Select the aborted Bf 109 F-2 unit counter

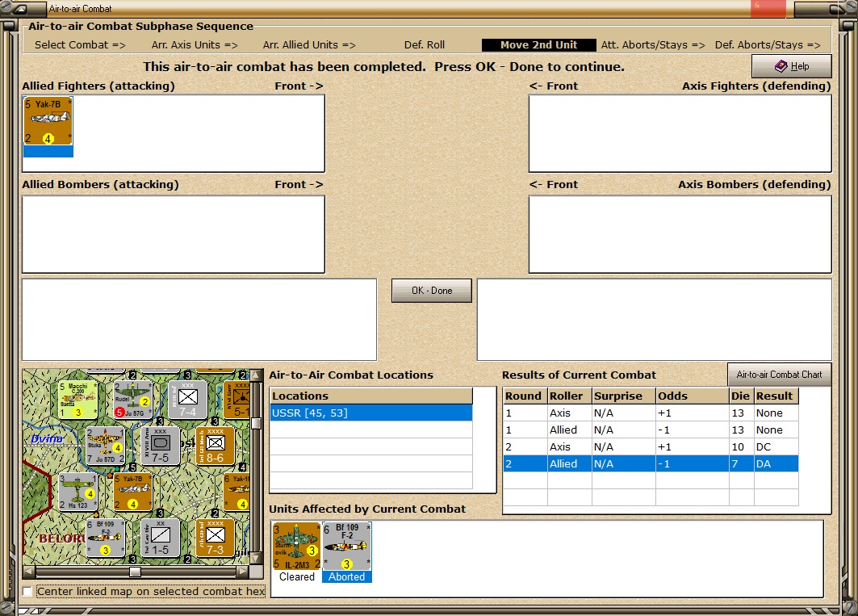(x=347, y=547)
